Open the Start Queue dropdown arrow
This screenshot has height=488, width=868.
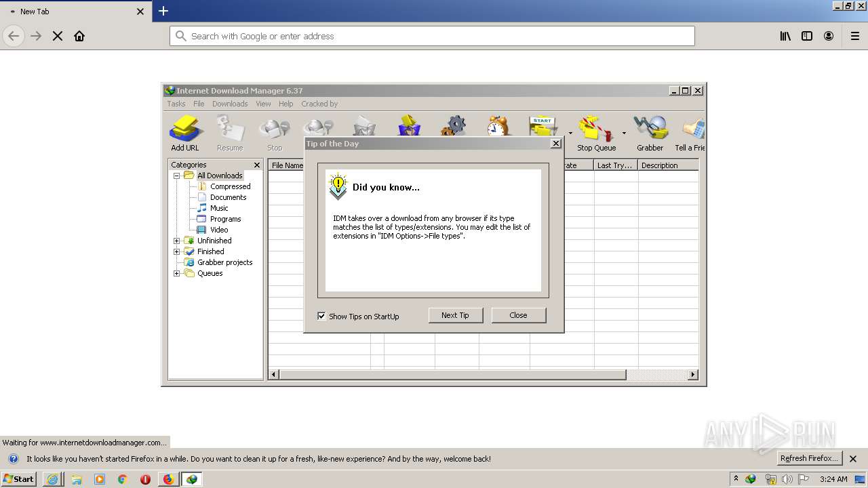click(570, 133)
